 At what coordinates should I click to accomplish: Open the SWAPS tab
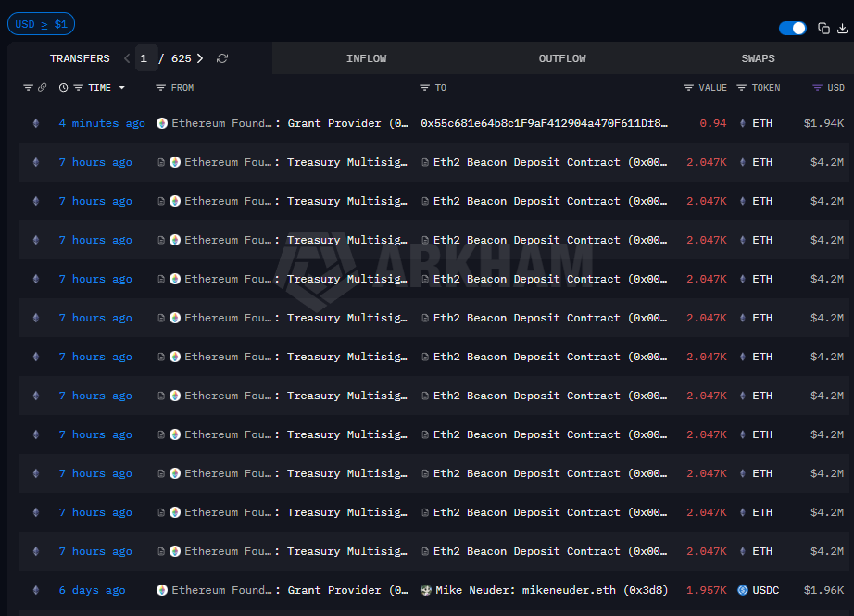pos(758,58)
